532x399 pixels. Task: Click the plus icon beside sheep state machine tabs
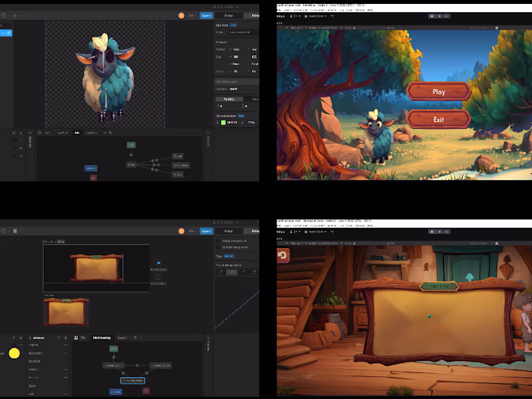[110, 132]
